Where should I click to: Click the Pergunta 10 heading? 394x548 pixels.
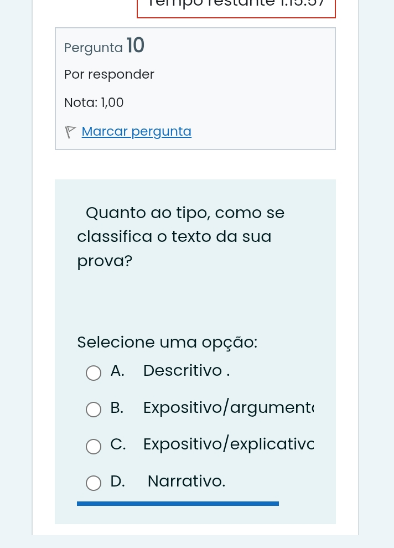click(104, 46)
